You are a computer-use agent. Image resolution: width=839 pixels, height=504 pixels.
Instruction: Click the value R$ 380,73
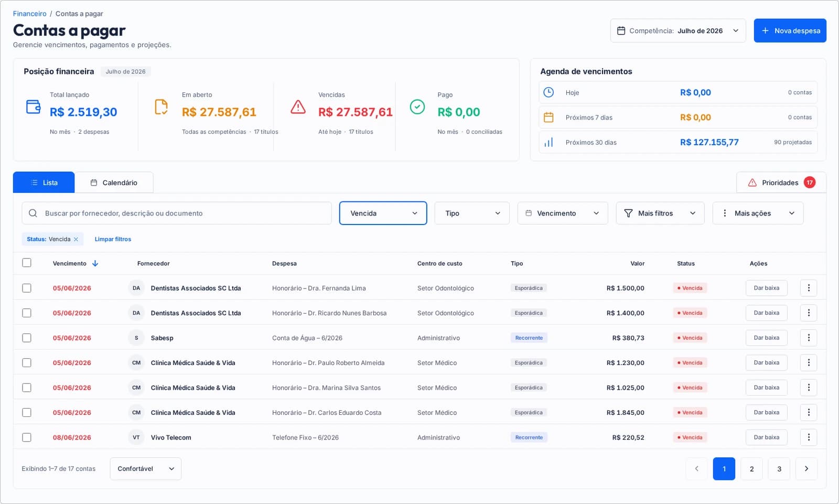[x=628, y=338]
